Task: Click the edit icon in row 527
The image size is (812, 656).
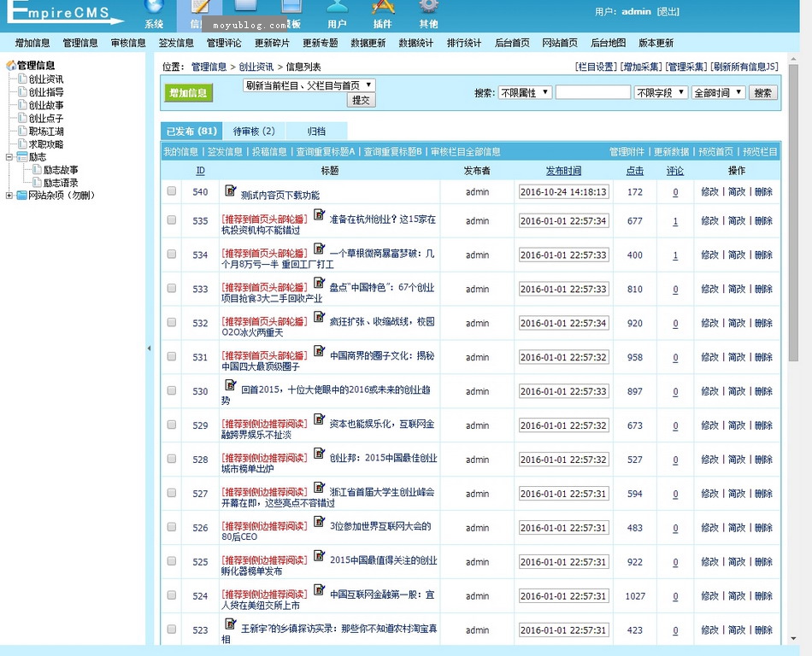Action: coord(319,488)
